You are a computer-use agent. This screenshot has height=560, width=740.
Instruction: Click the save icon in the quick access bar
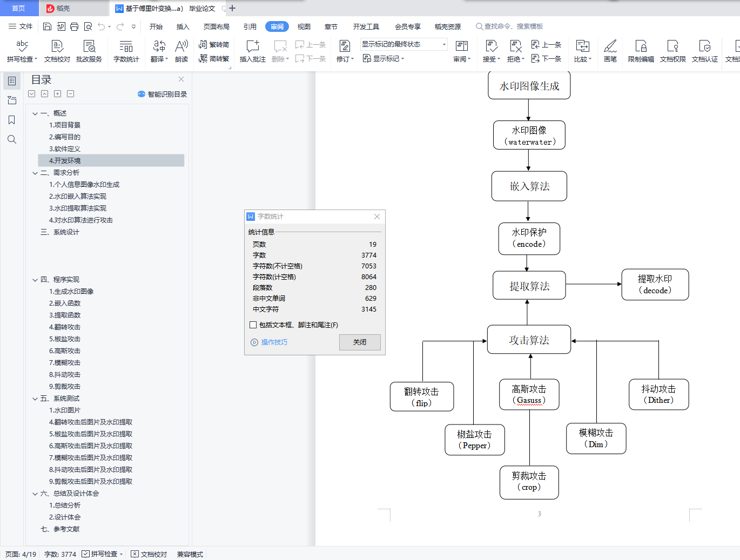[47, 26]
